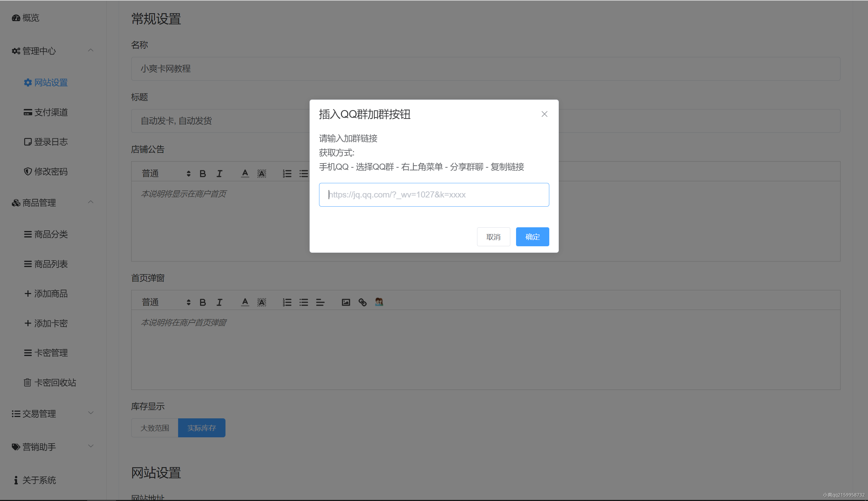Collapse the 商品管理 sidebar section
The width and height of the screenshot is (868, 501).
(53, 203)
